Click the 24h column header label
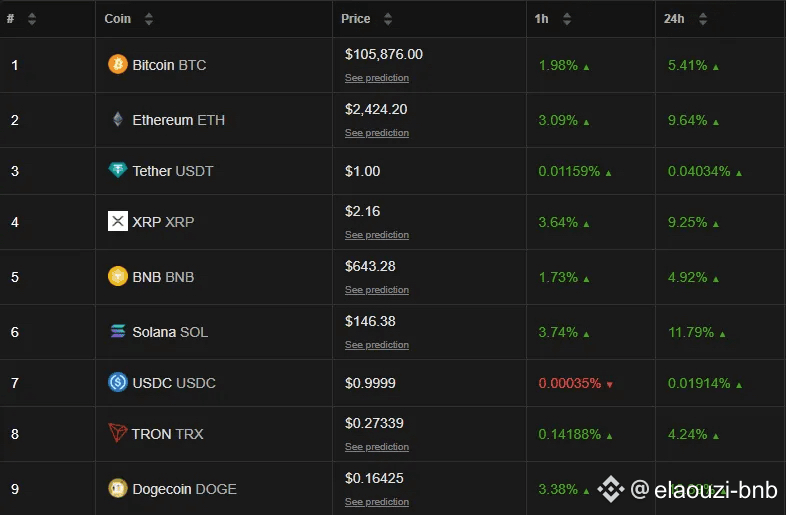The image size is (786, 515). pos(674,19)
